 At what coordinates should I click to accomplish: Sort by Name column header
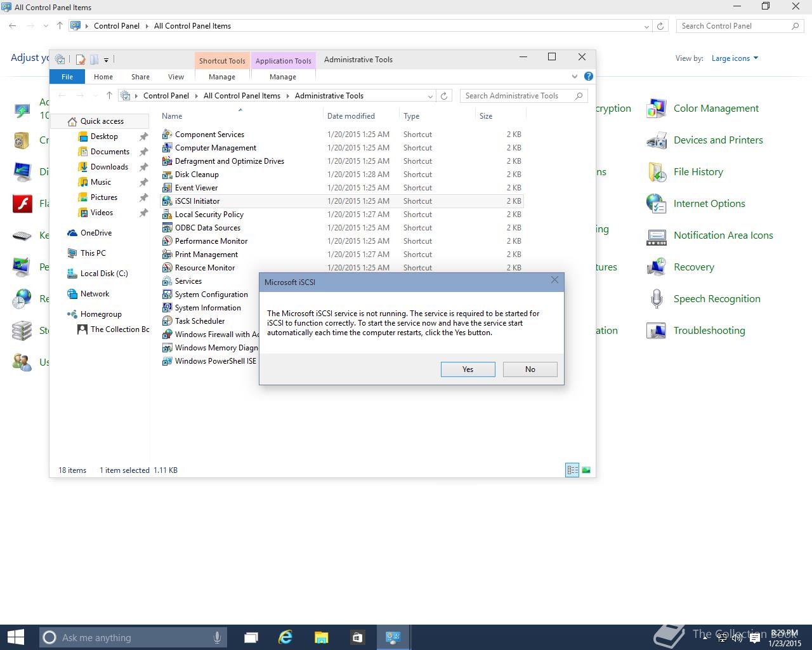pyautogui.click(x=172, y=116)
